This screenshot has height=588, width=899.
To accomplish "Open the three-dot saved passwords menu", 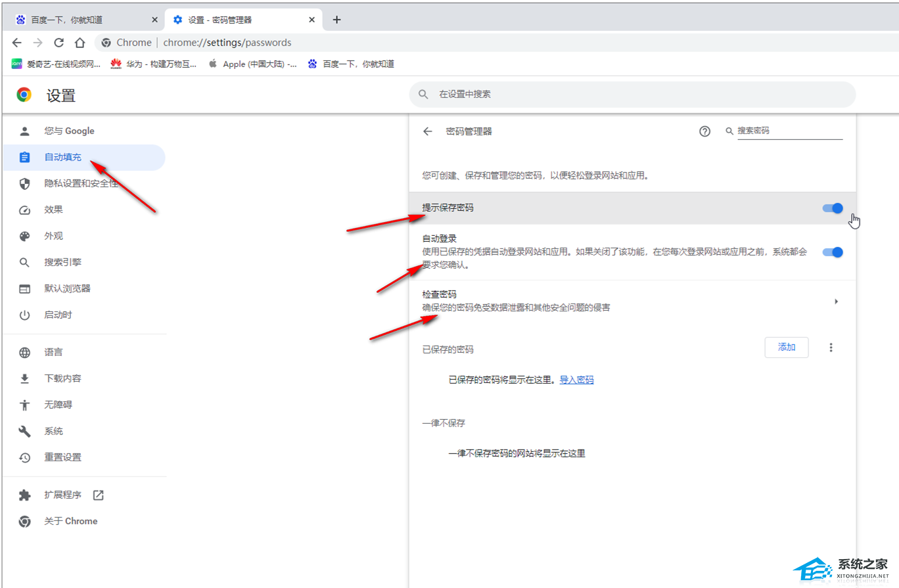I will (x=831, y=348).
